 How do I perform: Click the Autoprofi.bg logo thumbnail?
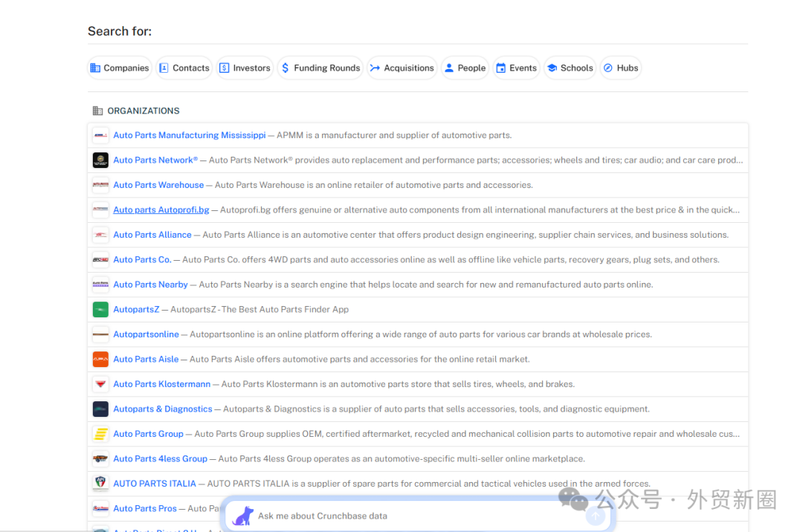coord(100,210)
